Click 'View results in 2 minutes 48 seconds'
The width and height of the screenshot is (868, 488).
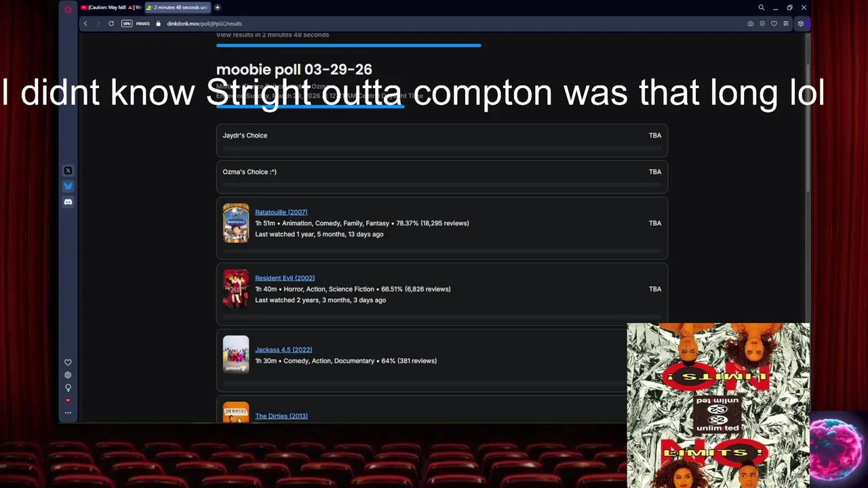[273, 35]
